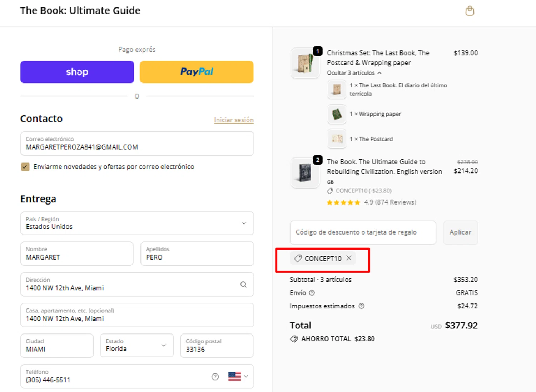Image resolution: width=536 pixels, height=392 pixels.
Task: Click the 1 × Wrapping paper line
Action: [x=375, y=114]
